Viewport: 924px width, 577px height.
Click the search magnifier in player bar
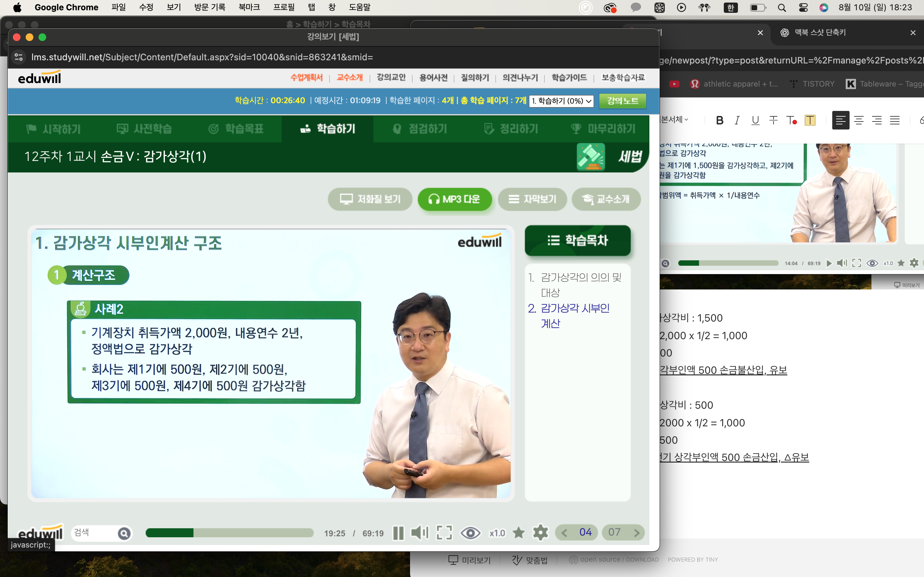[x=124, y=533]
